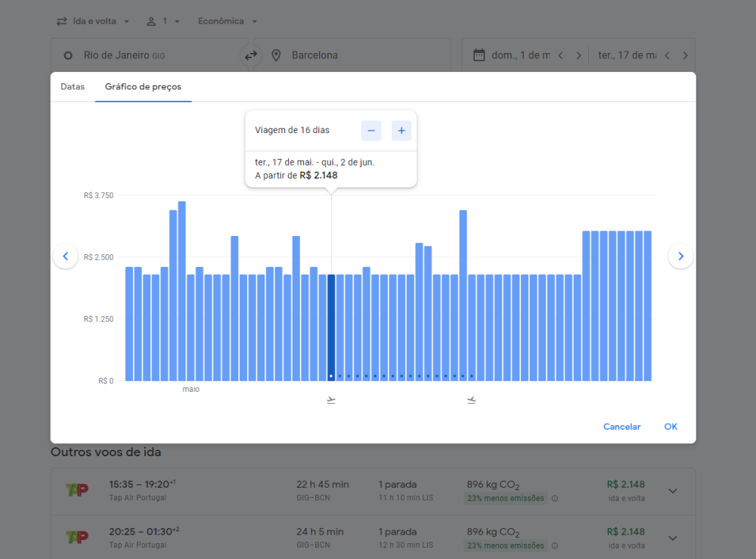This screenshot has width=756, height=559.
Task: Click the return landing plane icon
Action: click(x=472, y=399)
